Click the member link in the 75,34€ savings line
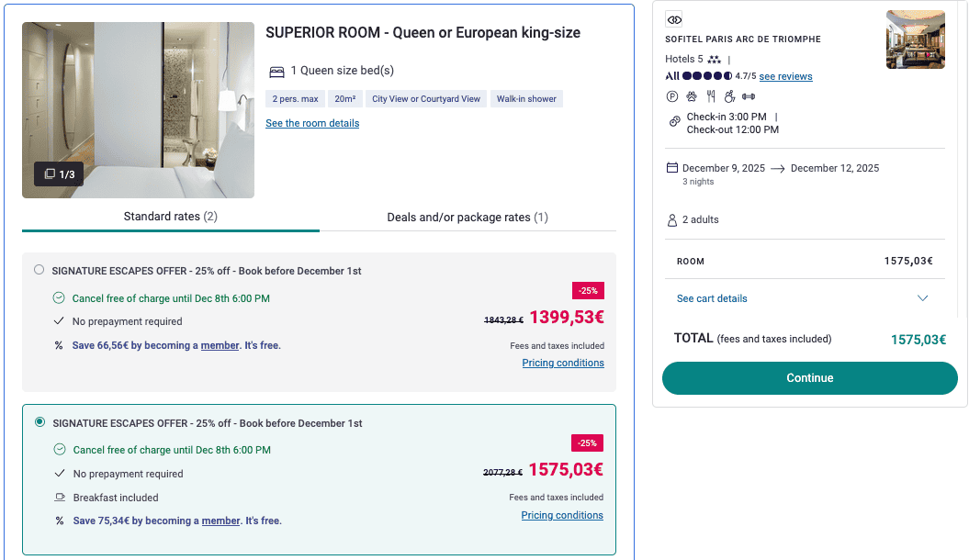The width and height of the screenshot is (969, 560). pos(220,521)
